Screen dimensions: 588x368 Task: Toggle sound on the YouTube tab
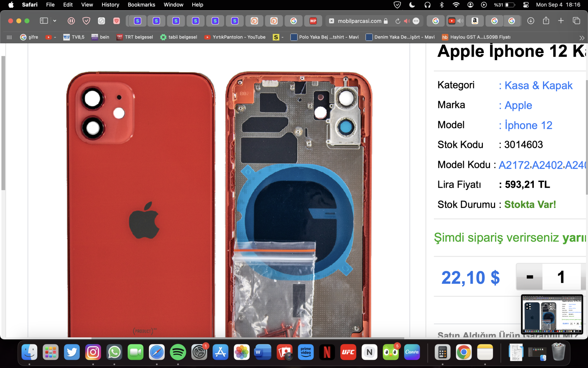click(x=460, y=21)
